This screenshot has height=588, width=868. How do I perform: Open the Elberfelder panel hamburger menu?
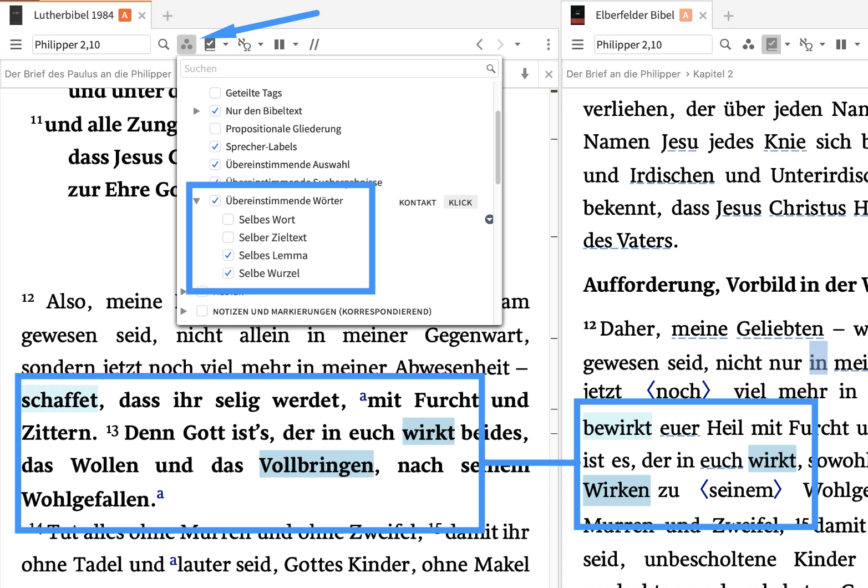click(578, 44)
